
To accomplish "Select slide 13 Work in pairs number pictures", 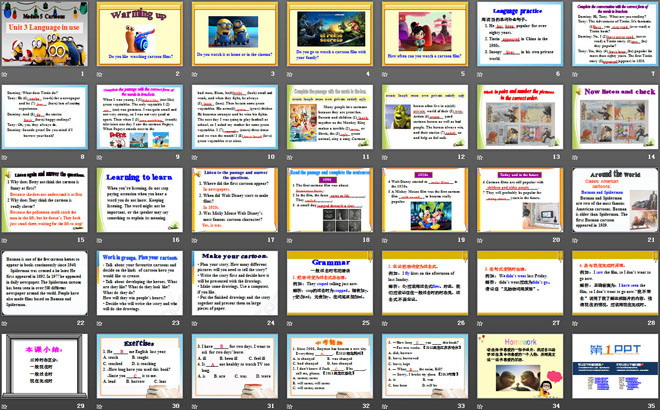I will tap(520, 117).
